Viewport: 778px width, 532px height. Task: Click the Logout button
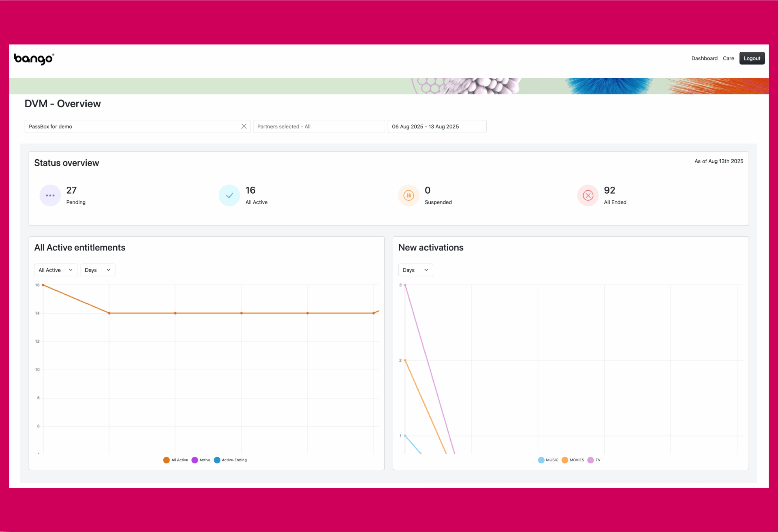tap(752, 58)
